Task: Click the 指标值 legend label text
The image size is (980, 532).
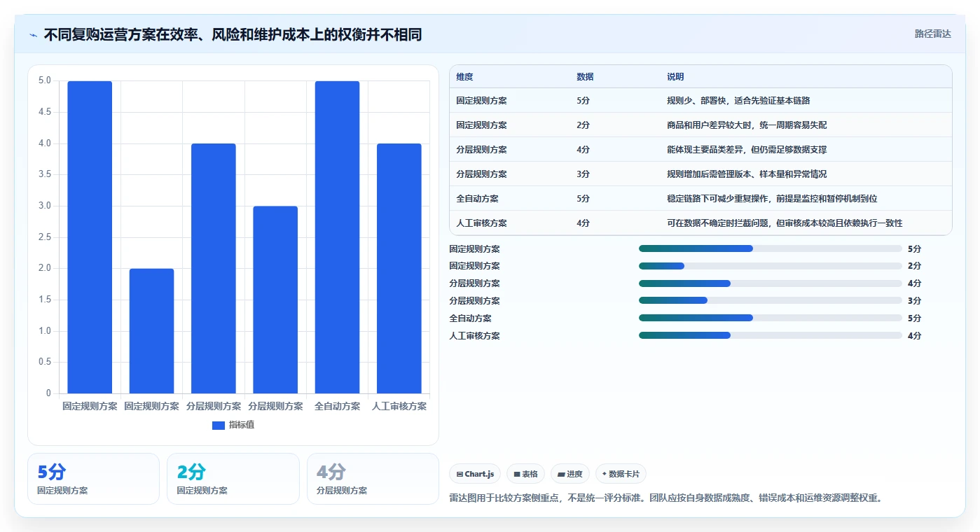Action: 242,425
